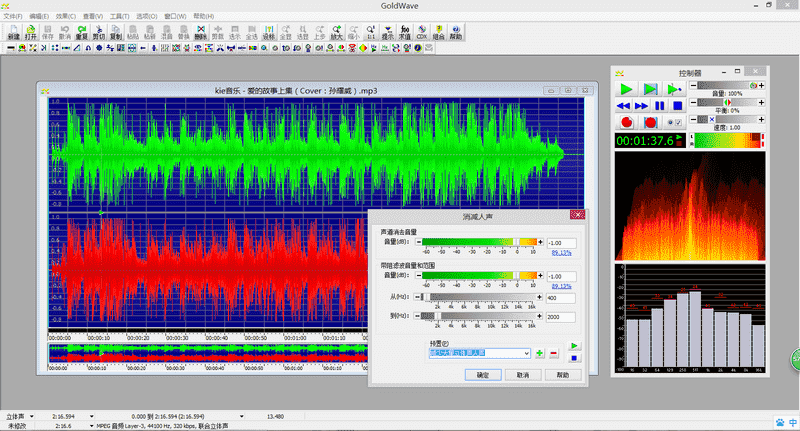Open the selection range dropdown in status bar
Screen dimensions: 800x431
click(x=242, y=416)
